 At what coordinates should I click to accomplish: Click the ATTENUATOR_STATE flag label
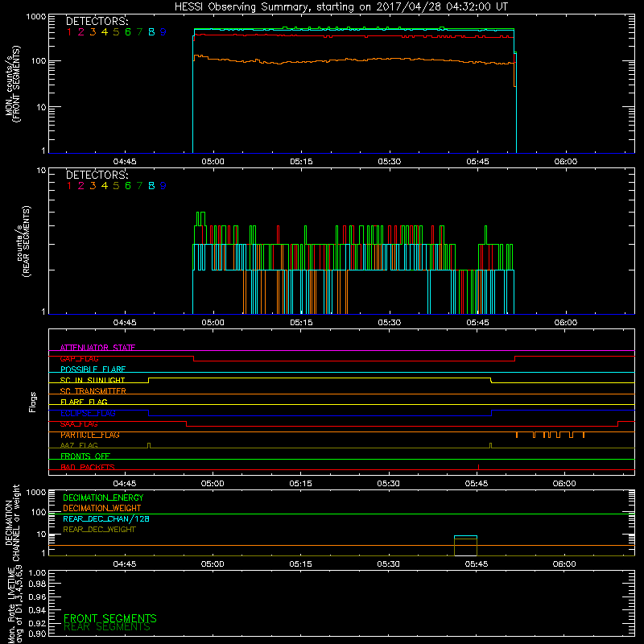coord(97,348)
